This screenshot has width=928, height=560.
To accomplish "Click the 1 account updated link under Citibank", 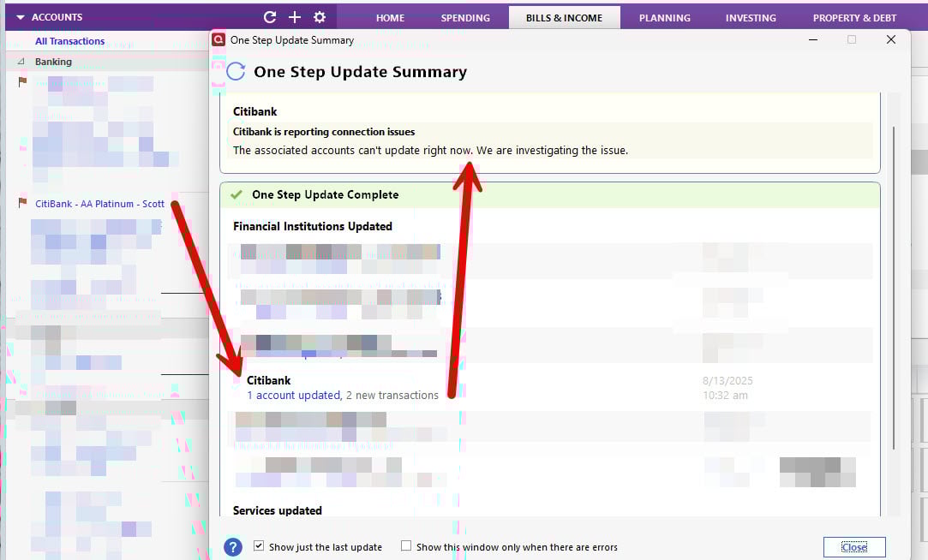I will (x=294, y=395).
